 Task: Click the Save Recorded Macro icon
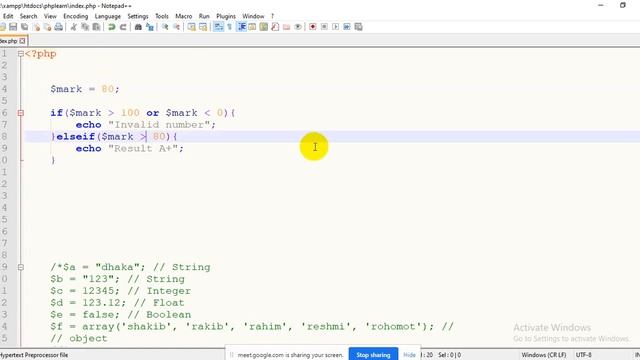click(358, 27)
